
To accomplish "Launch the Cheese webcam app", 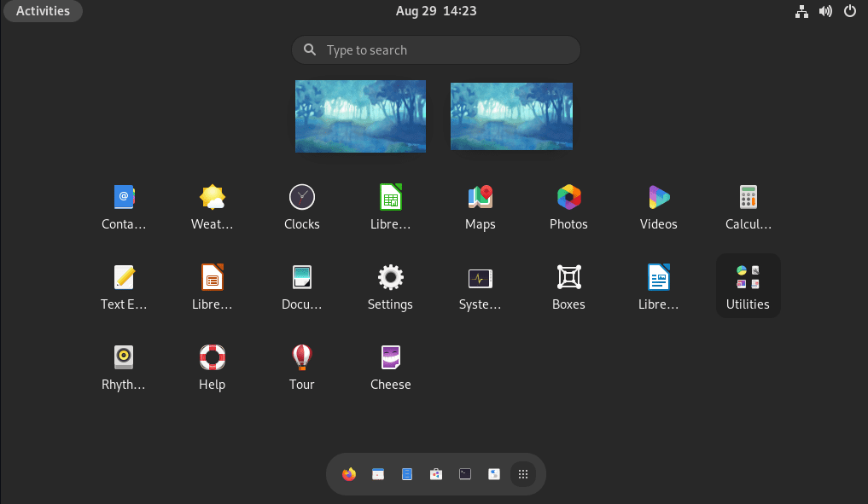I will (x=390, y=367).
